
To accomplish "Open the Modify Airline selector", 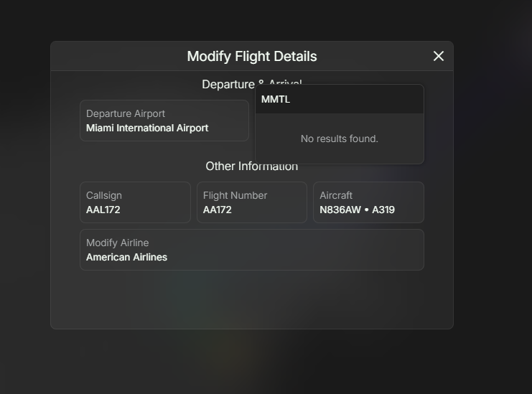I will (x=252, y=250).
